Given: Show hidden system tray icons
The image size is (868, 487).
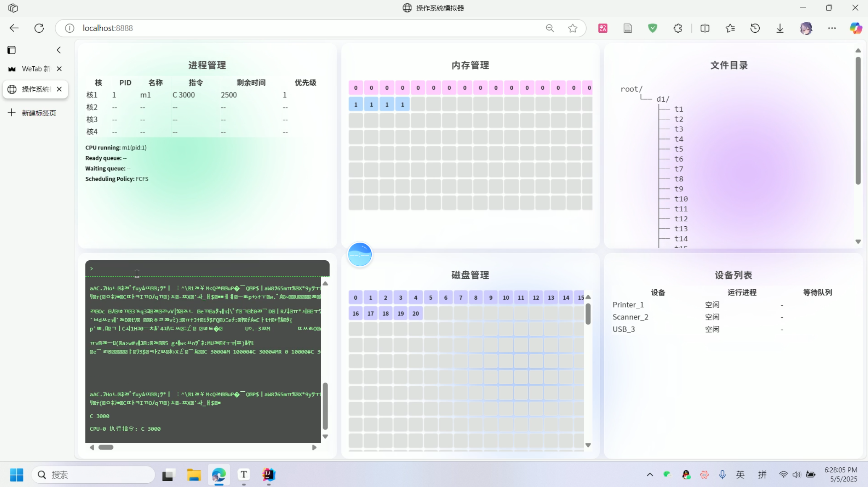Looking at the screenshot, I should pyautogui.click(x=650, y=475).
